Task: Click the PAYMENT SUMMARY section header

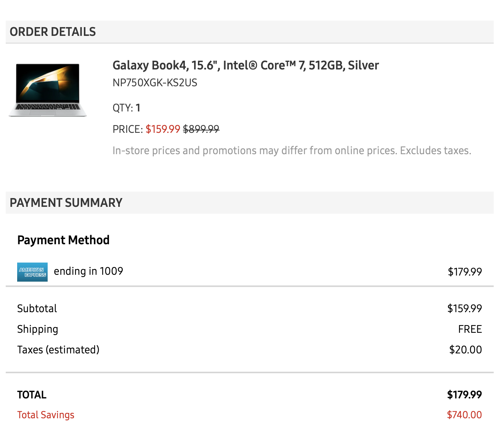Action: tap(66, 203)
